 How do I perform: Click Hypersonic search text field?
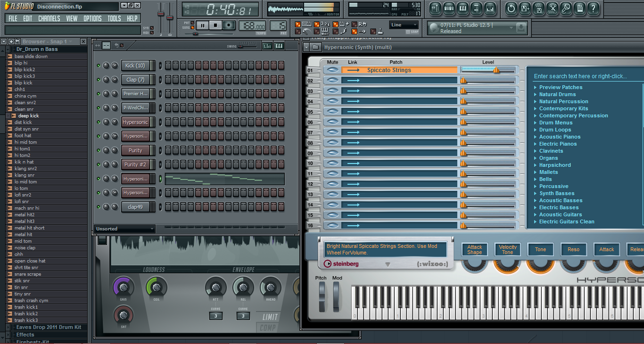point(587,76)
